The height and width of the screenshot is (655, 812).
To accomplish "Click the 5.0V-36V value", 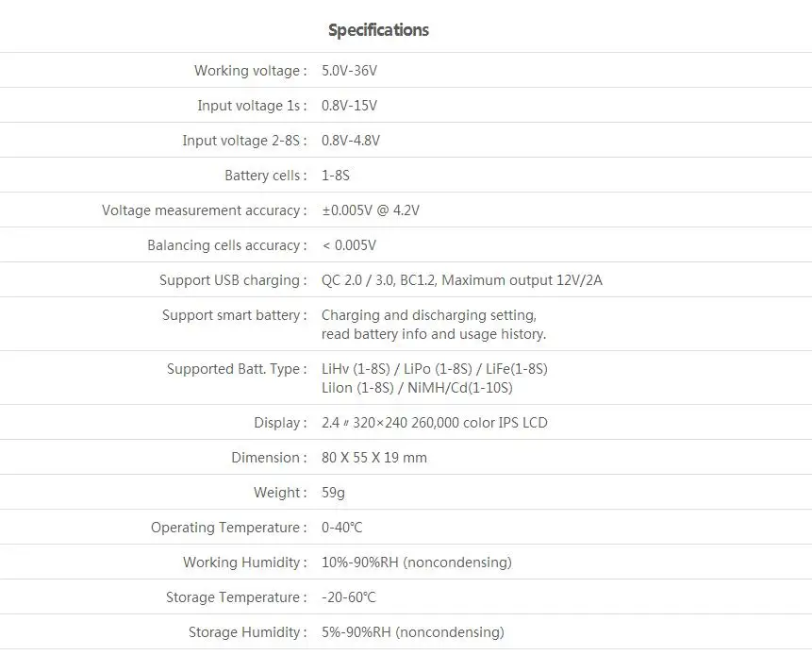I will 350,71.
